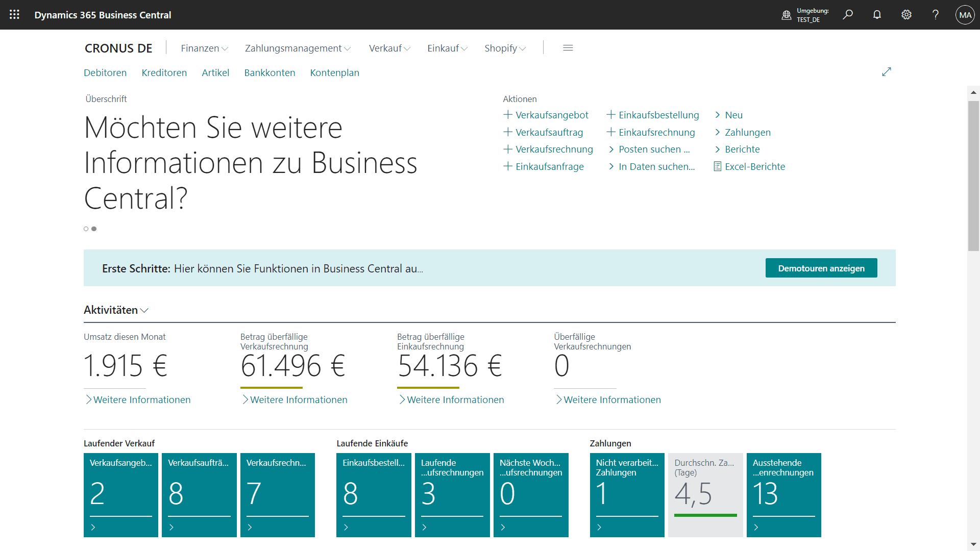Open Weitere Informationen under 54.136 €
The image size is (980, 551).
(451, 399)
